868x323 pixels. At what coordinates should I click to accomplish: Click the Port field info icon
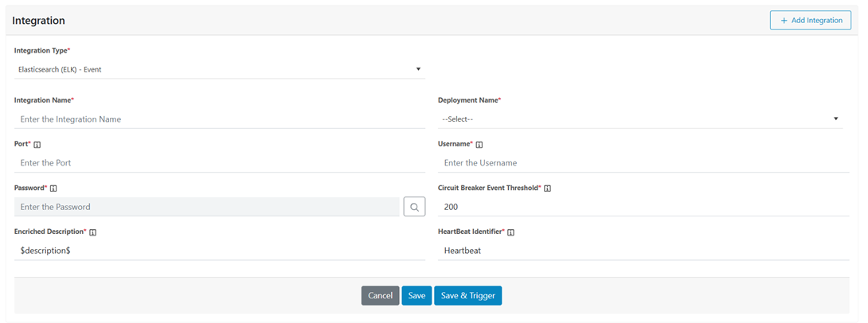tap(37, 145)
